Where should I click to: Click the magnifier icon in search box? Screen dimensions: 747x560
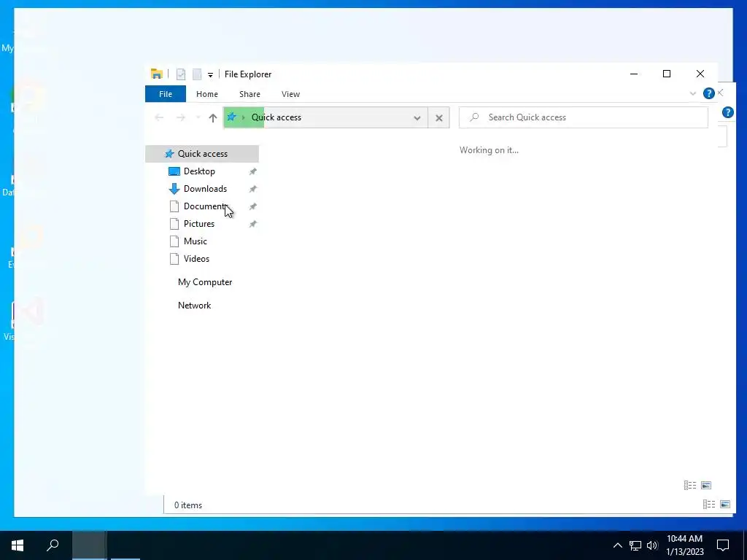pyautogui.click(x=474, y=117)
